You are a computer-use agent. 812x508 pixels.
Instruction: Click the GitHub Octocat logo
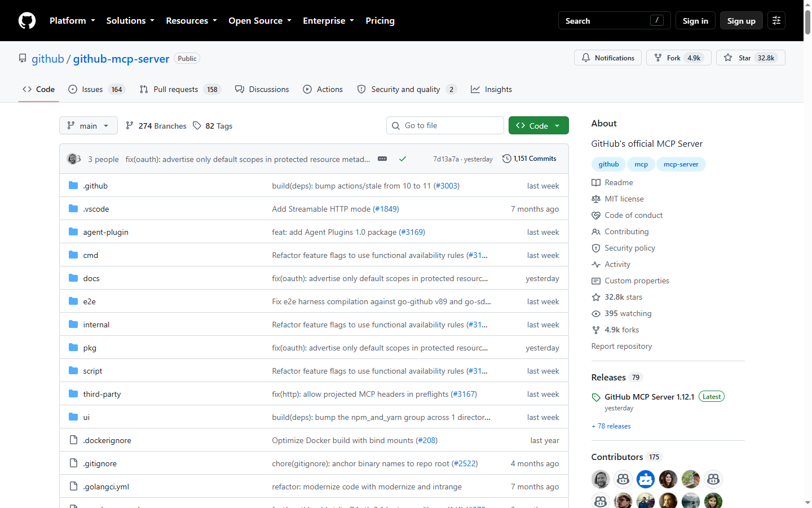tap(27, 20)
